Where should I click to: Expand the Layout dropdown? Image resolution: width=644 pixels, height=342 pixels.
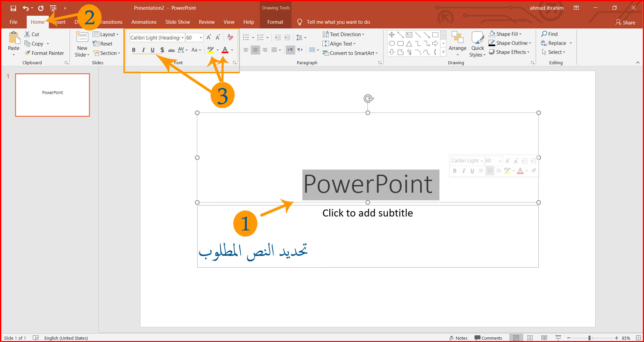click(106, 34)
